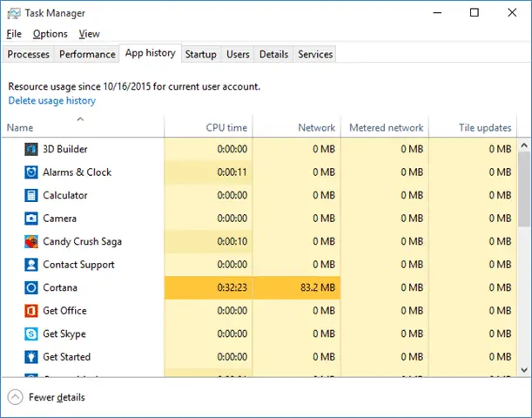The width and height of the screenshot is (532, 418).
Task: Click the Camera app icon
Action: click(x=31, y=219)
